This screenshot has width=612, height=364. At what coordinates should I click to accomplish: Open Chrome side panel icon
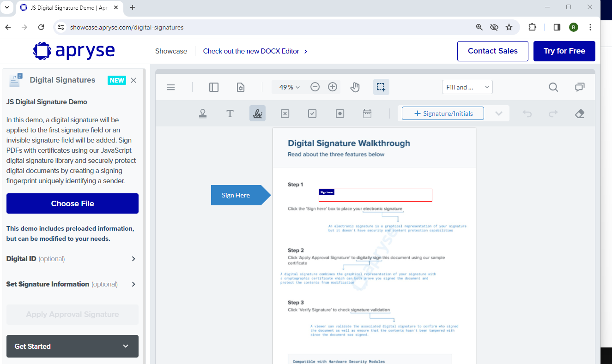pos(557,27)
